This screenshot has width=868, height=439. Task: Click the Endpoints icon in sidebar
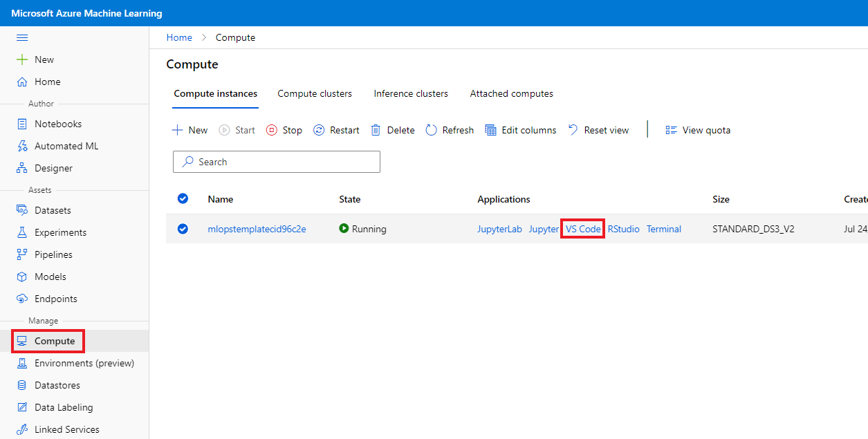[x=22, y=299]
